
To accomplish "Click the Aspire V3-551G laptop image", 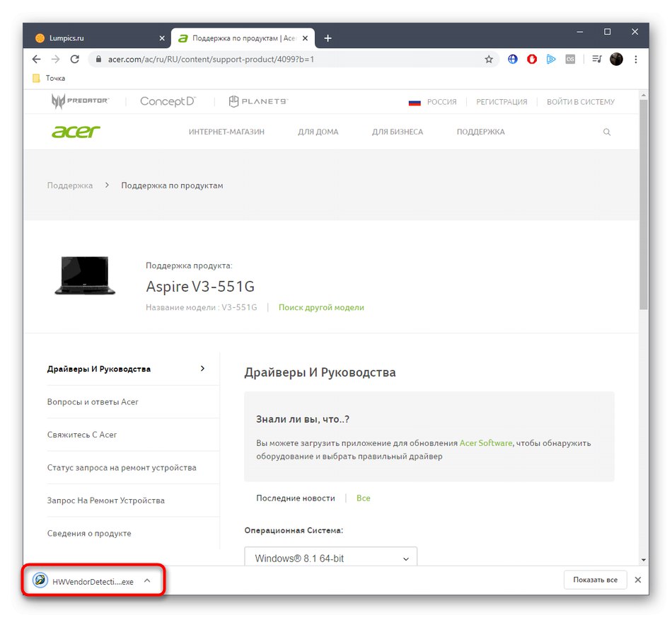I will click(x=85, y=275).
